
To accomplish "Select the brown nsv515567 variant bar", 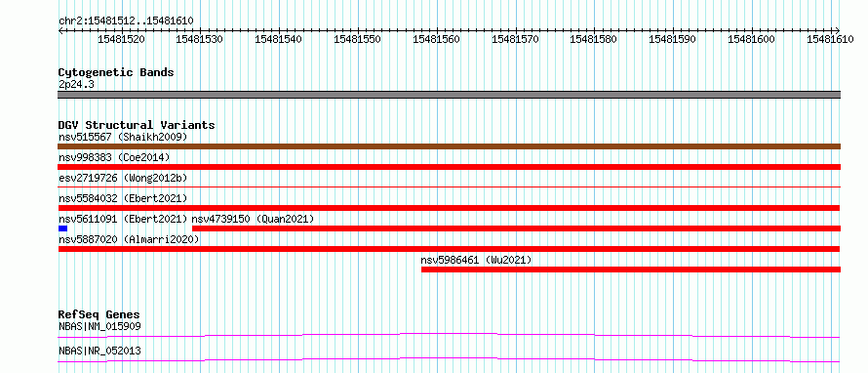I will coord(449,146).
